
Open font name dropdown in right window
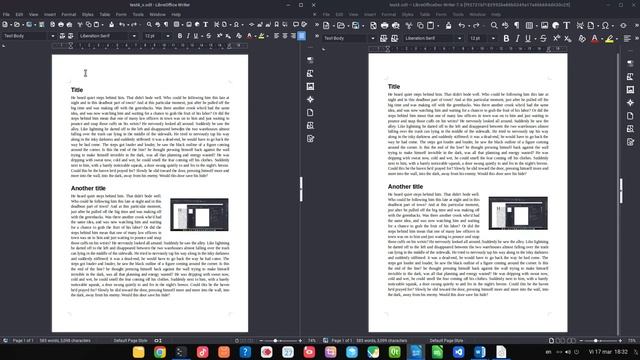tap(460, 38)
